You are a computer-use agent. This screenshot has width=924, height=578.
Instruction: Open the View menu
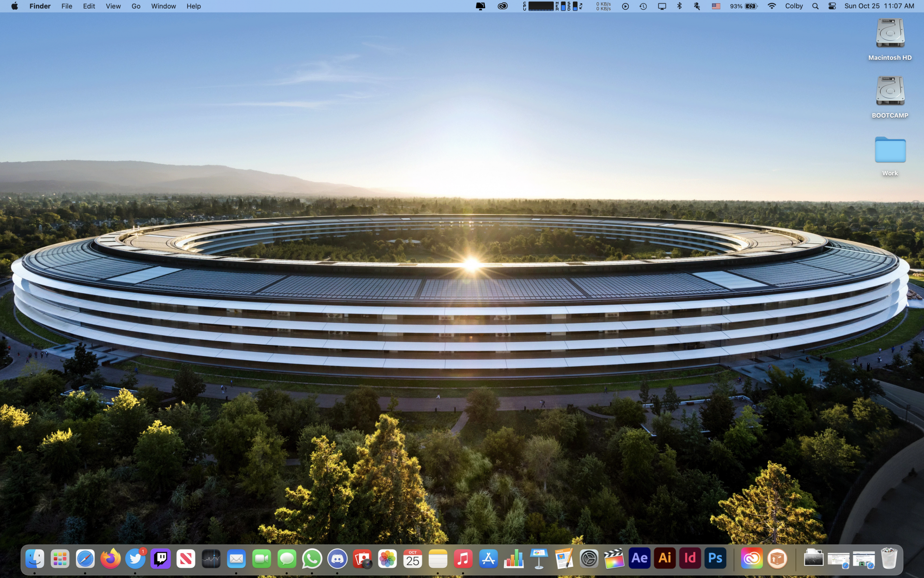click(113, 6)
